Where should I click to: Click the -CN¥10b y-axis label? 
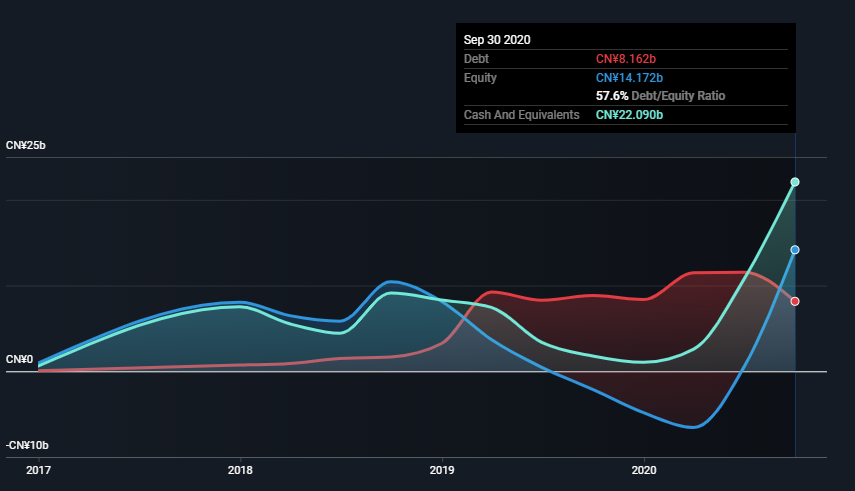(x=28, y=446)
